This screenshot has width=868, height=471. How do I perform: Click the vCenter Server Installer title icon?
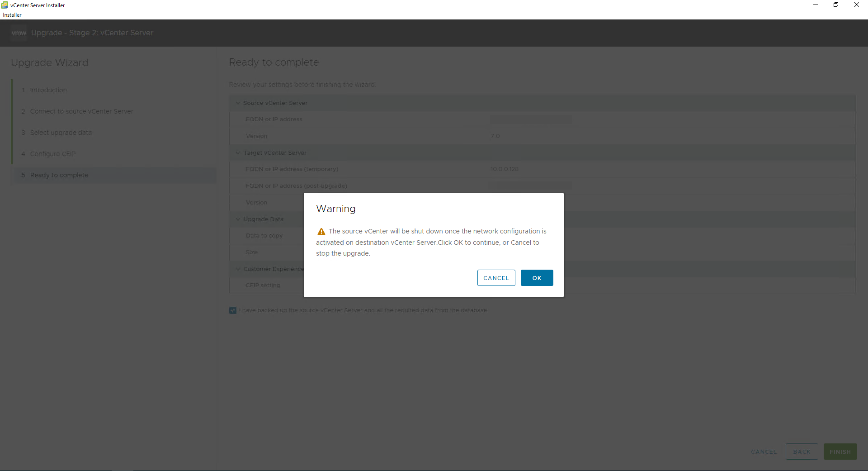(5, 5)
